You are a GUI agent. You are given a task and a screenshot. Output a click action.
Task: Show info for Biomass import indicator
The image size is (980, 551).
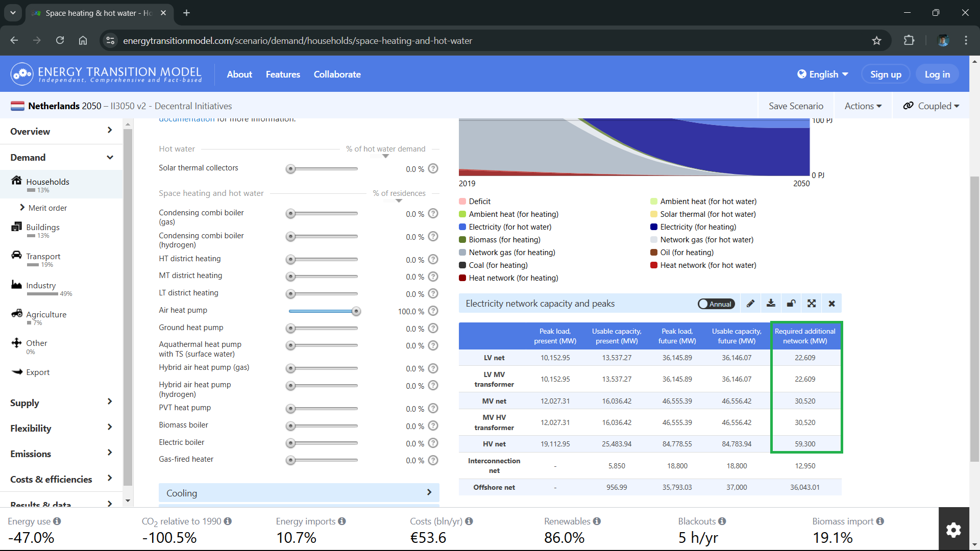[880, 521]
